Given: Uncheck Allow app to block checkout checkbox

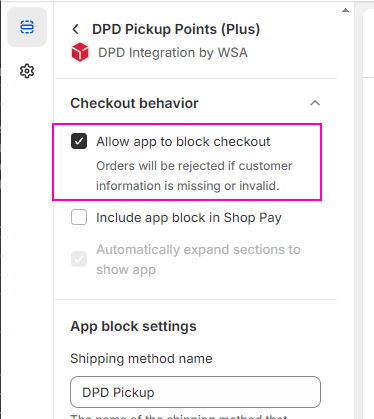Looking at the screenshot, I should point(79,141).
